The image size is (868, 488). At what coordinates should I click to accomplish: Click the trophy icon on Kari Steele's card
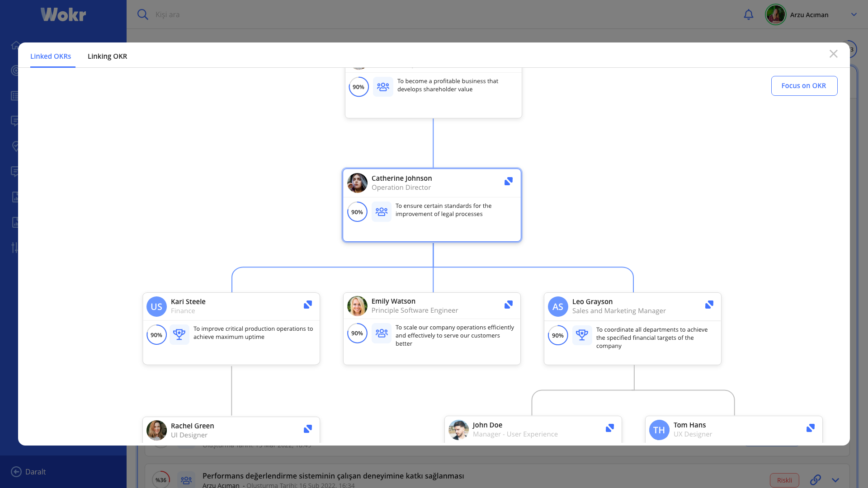coord(179,334)
